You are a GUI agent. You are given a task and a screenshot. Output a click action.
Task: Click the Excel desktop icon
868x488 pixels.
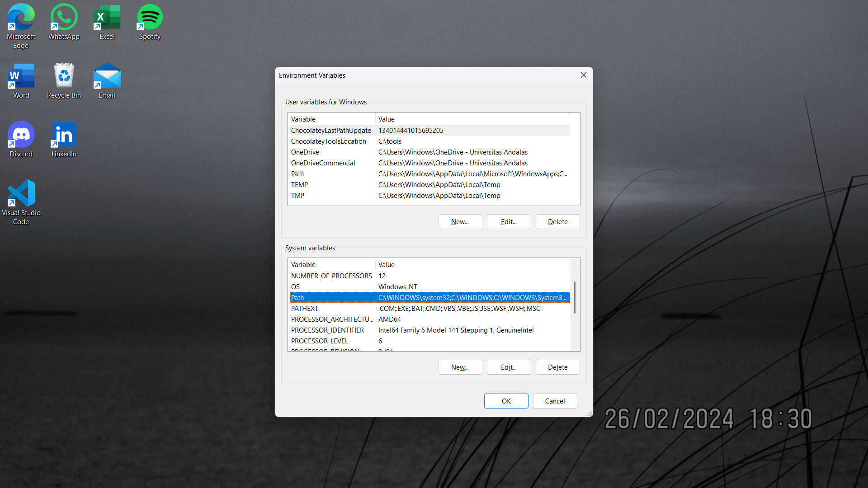point(107,18)
